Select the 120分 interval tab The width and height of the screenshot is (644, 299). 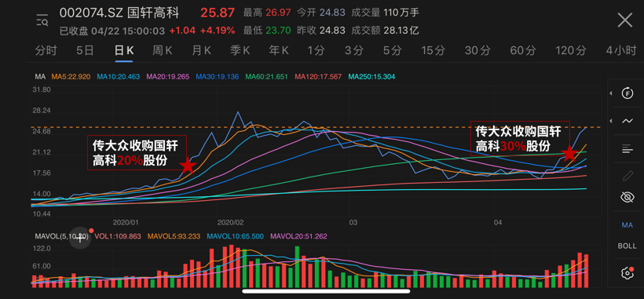(570, 50)
